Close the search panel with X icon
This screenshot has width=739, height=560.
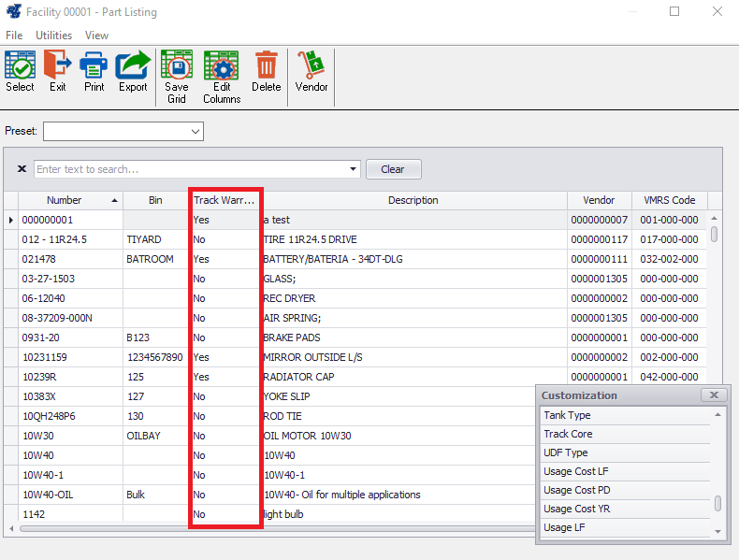(x=22, y=169)
